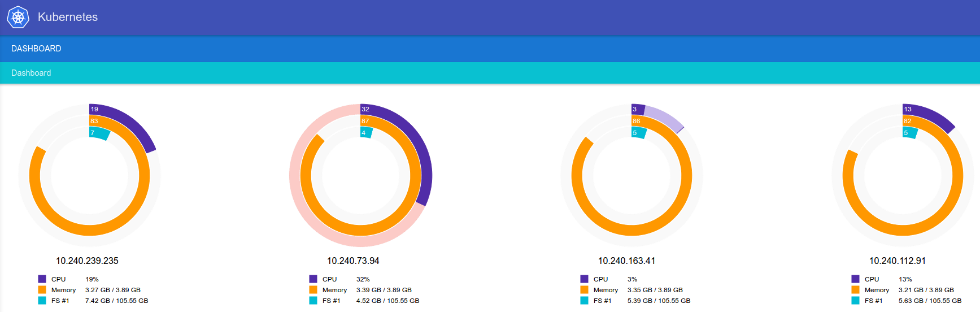Image resolution: width=980 pixels, height=312 pixels.
Task: Click the memory label 87 on second gauge
Action: click(365, 121)
